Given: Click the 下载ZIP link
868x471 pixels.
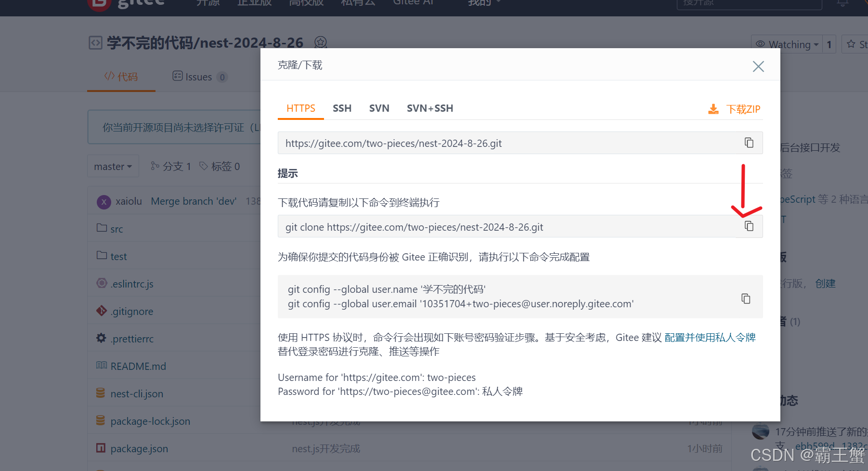Looking at the screenshot, I should 743,109.
